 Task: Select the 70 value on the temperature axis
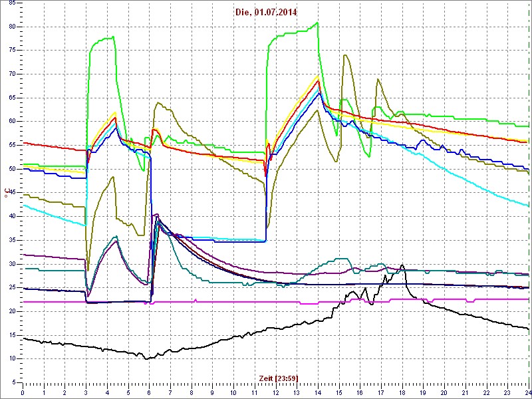coord(11,74)
